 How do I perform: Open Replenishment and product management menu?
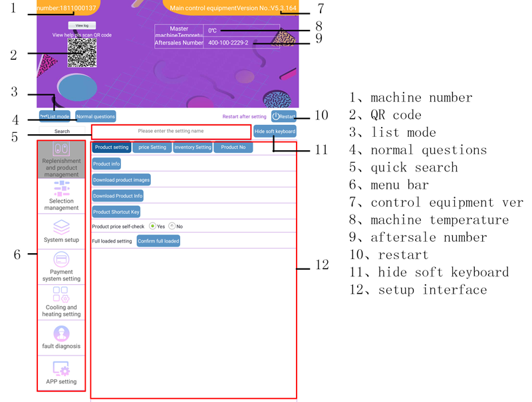point(61,159)
